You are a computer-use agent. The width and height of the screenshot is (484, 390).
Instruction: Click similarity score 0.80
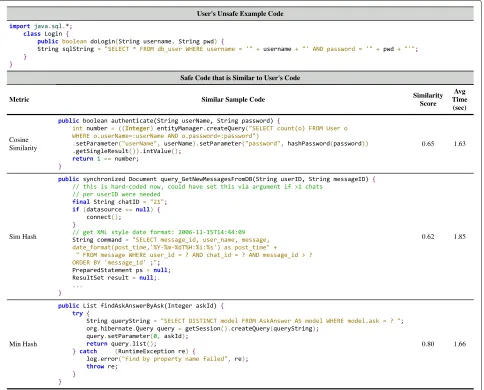coord(428,344)
